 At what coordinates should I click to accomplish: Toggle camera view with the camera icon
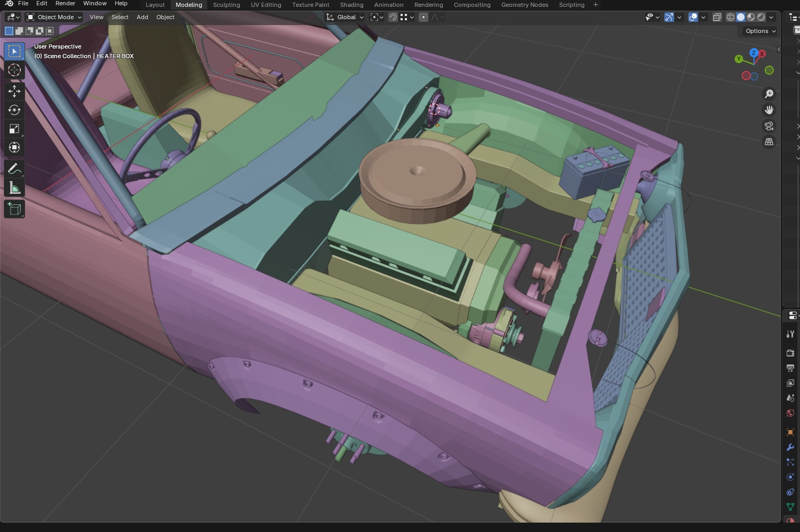769,126
